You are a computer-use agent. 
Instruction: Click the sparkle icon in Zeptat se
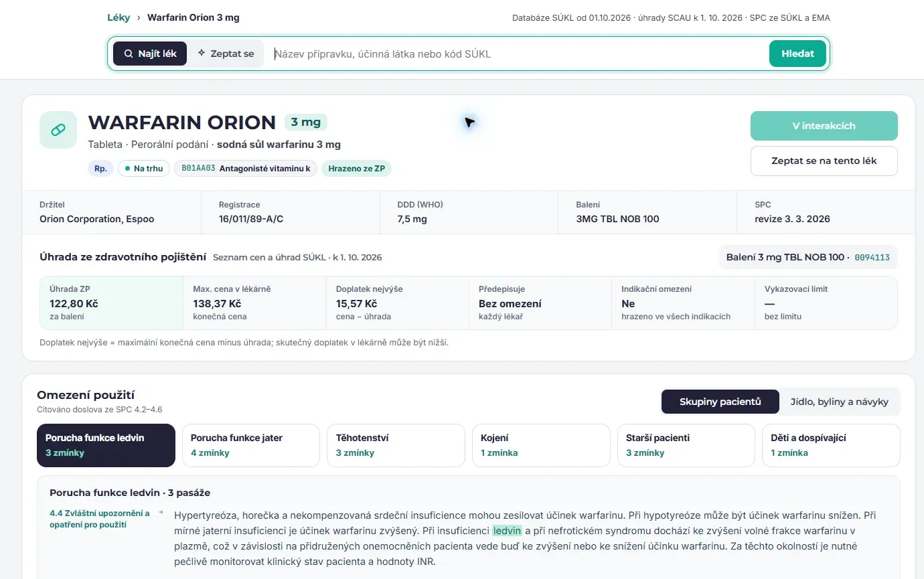coord(202,53)
